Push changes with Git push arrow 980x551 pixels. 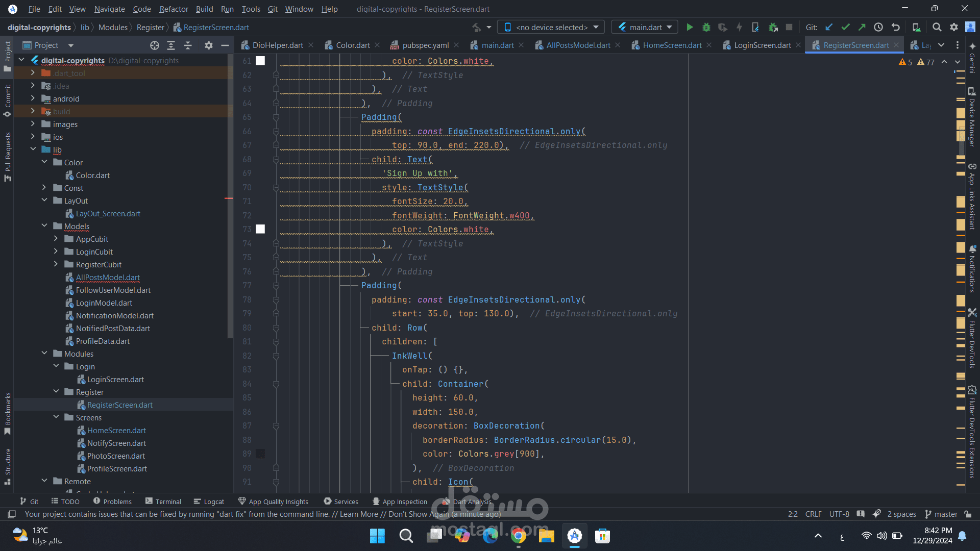[x=862, y=28]
